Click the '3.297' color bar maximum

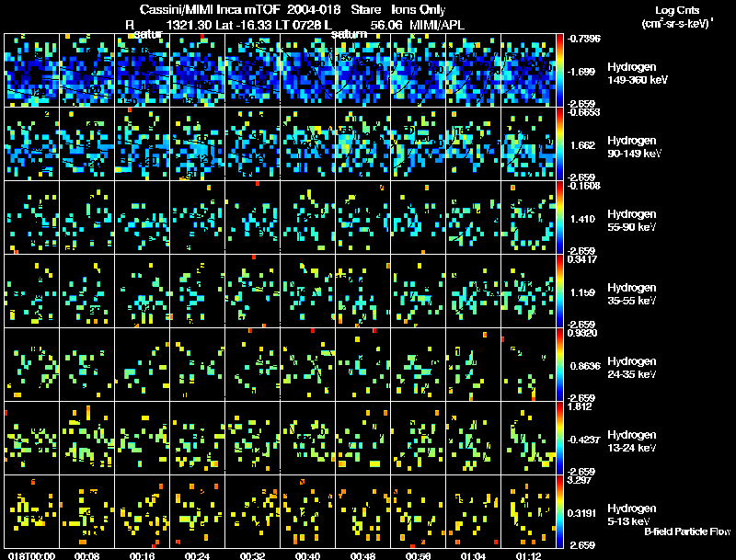click(580, 480)
